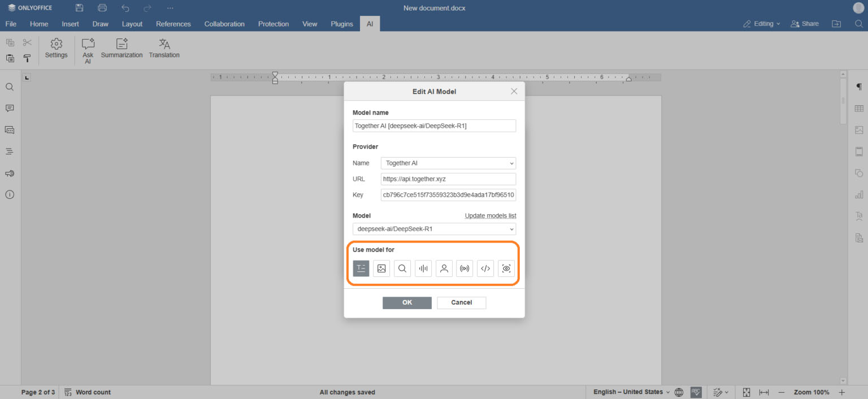Click the Undo arrow icon
This screenshot has width=868, height=399.
[x=125, y=8]
